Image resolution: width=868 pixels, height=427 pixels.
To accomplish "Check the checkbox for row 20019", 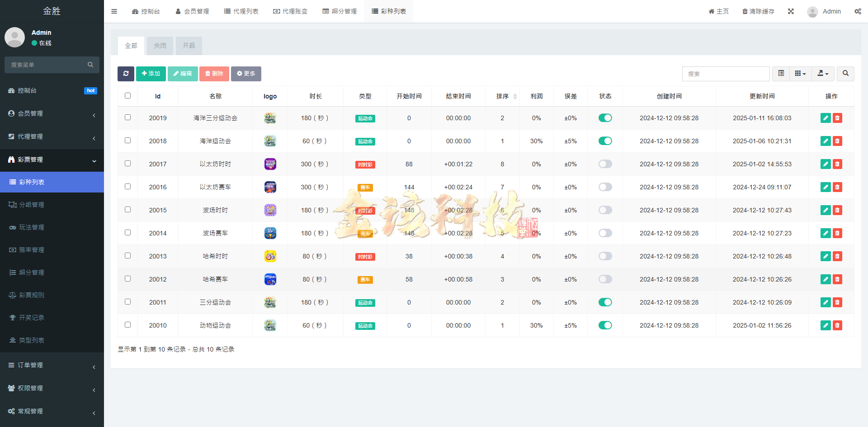I will (x=127, y=117).
